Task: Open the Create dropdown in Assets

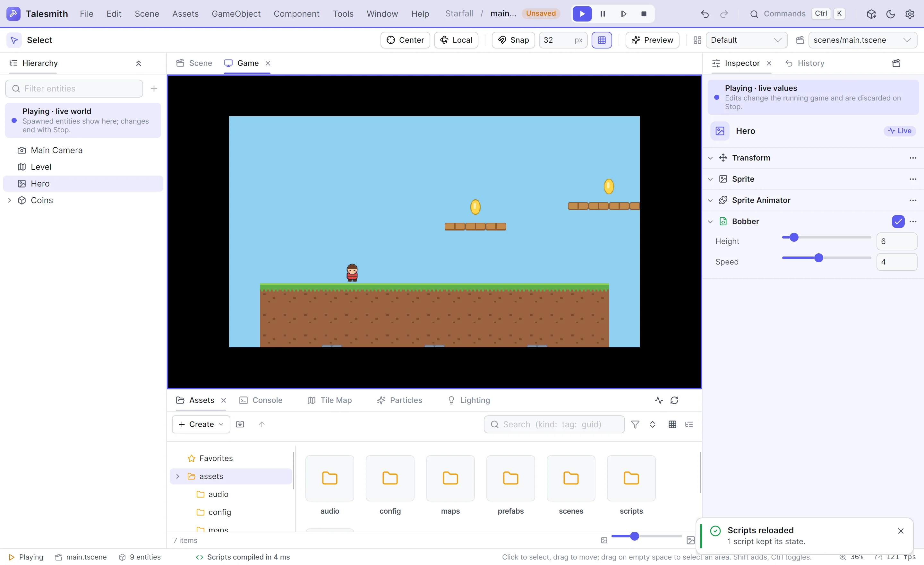Action: click(x=201, y=424)
